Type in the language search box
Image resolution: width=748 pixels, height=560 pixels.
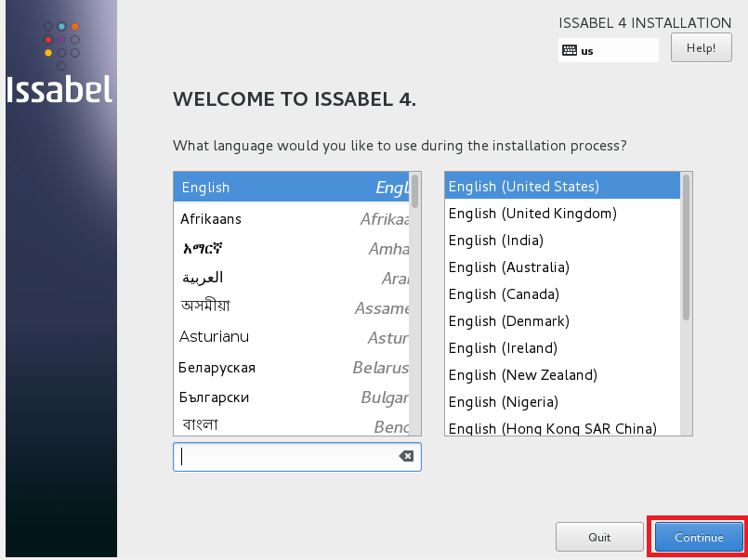288,456
